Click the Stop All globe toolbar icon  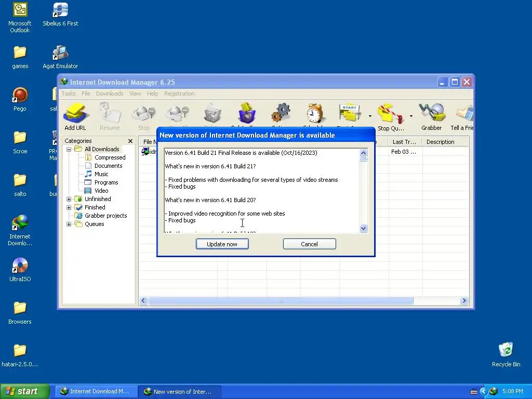click(177, 114)
